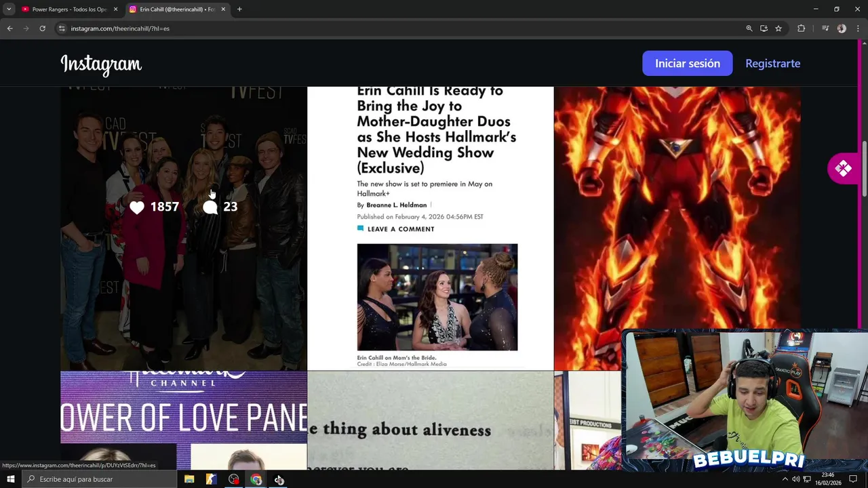Image resolution: width=868 pixels, height=488 pixels.
Task: Open the zoom control icon in address bar
Action: [749, 28]
